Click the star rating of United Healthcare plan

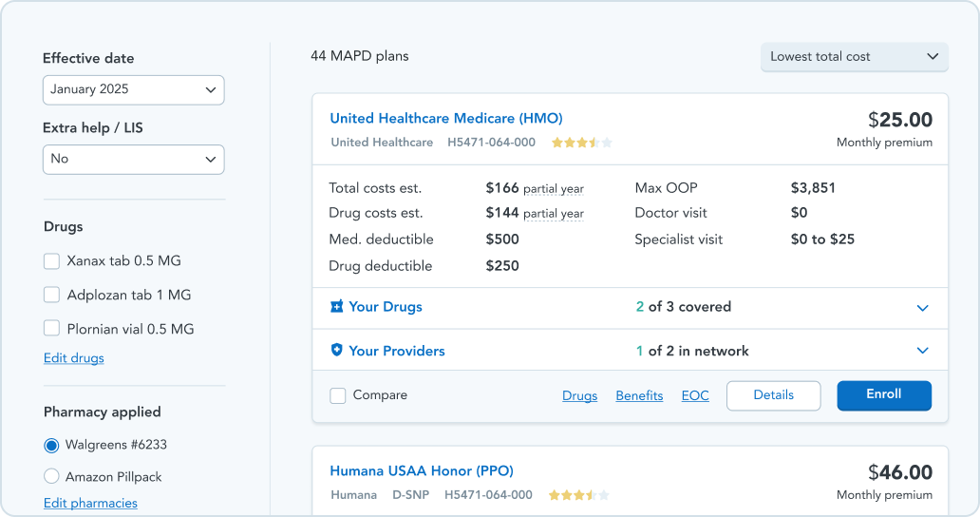(x=581, y=143)
